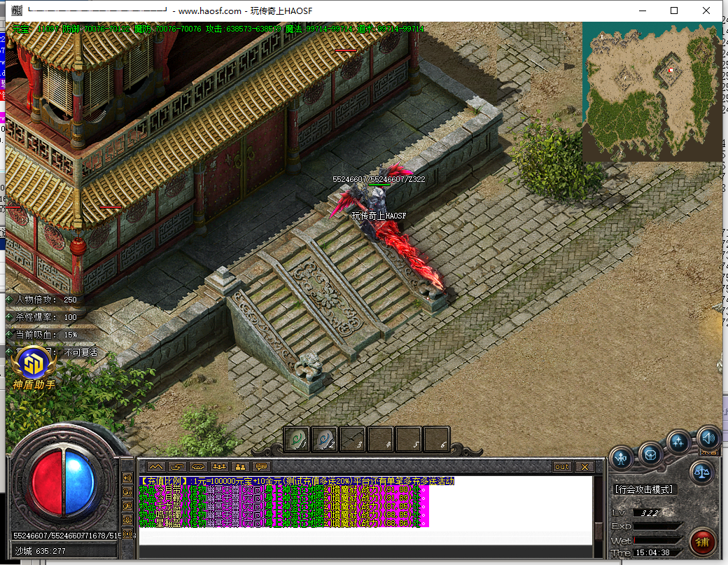Viewport: 728px width, 565px height.
Task: Select skill in hotbar slot 2
Action: tap(325, 439)
